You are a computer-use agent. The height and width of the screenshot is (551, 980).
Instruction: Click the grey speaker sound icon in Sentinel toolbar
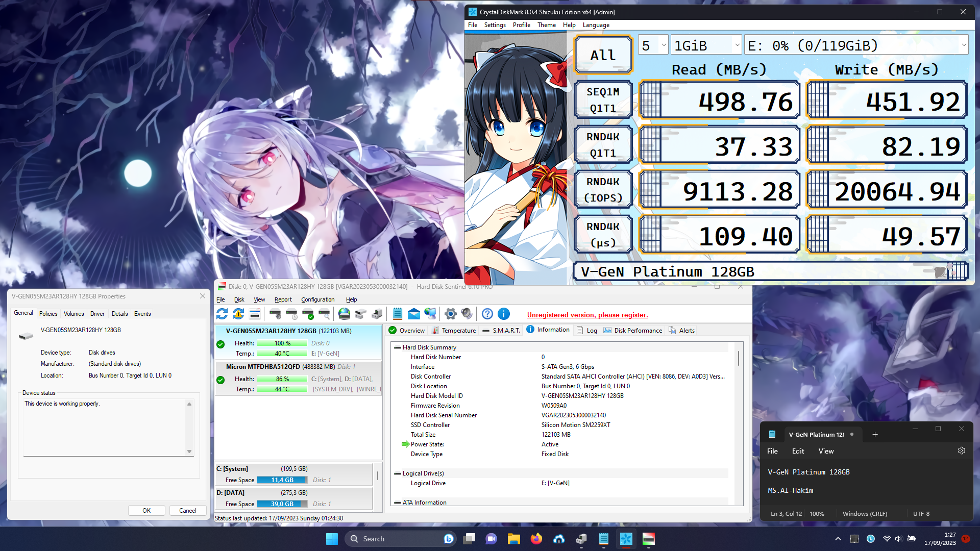467,314
